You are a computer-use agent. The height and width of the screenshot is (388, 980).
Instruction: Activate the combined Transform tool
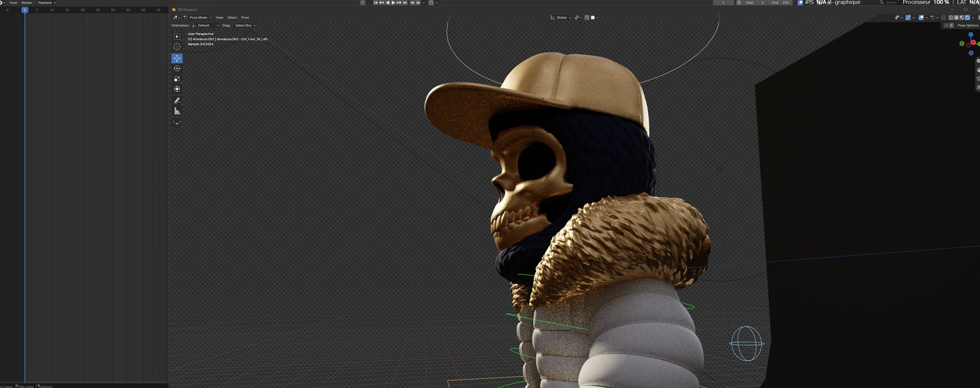[177, 89]
